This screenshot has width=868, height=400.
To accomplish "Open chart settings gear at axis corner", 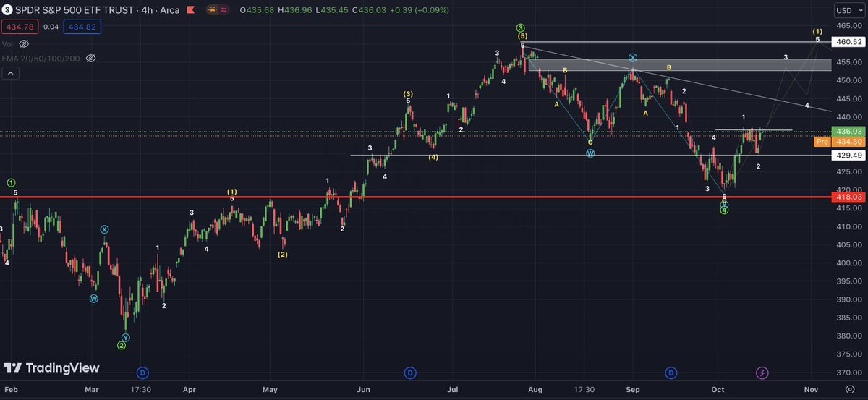I will click(x=850, y=390).
